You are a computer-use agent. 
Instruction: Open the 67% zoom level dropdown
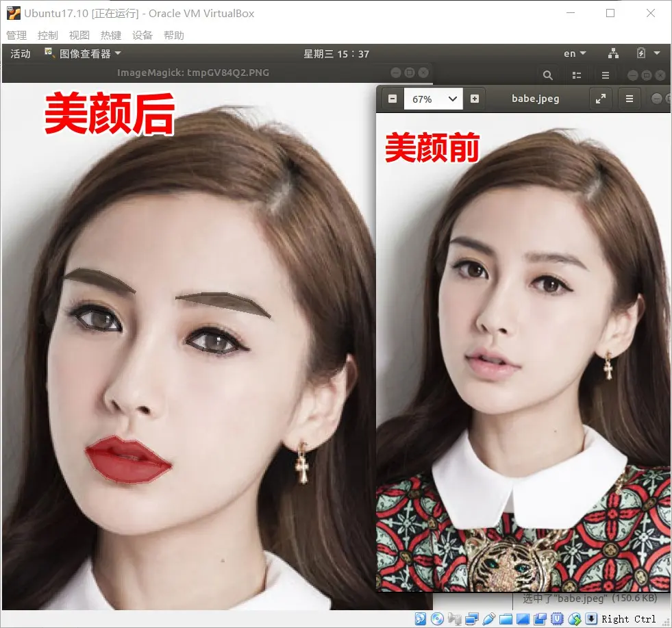click(433, 98)
